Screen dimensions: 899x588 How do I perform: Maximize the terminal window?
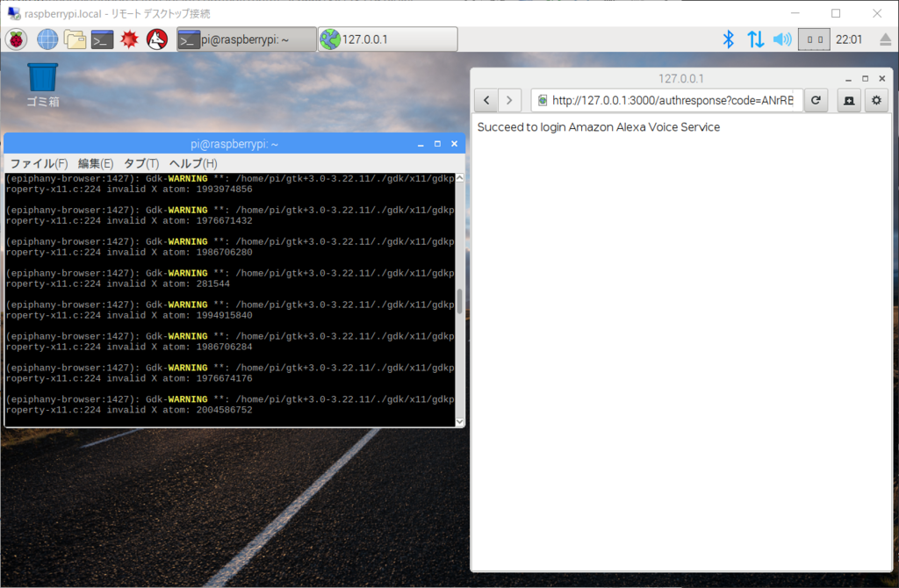(437, 144)
